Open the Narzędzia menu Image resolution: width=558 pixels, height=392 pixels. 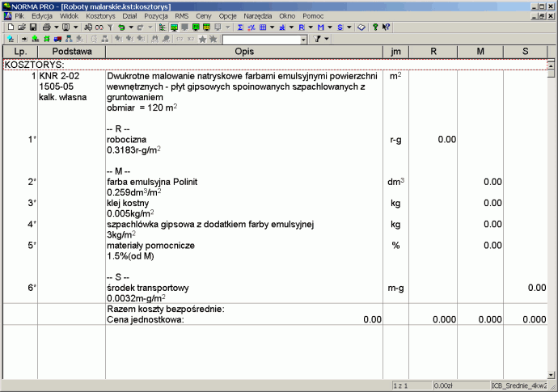tap(259, 16)
